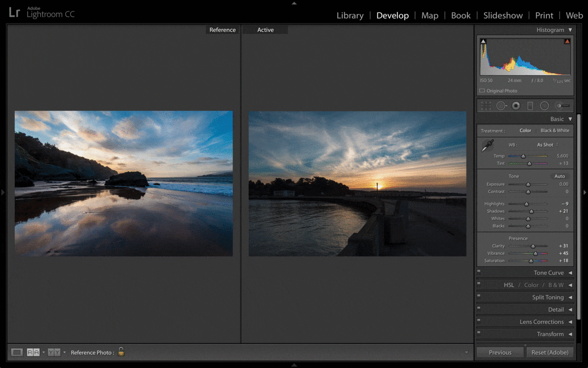Select the Graduated Filter tool

(x=530, y=105)
